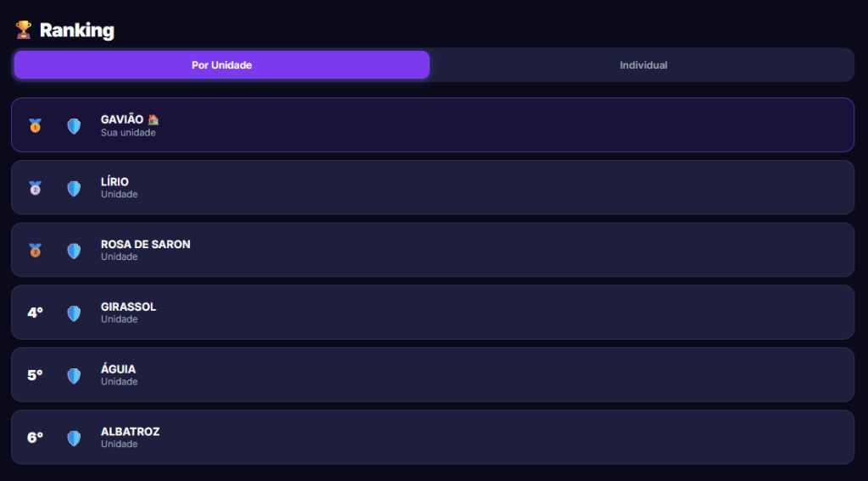868x481 pixels.
Task: Switch to the Individual tab
Action: click(643, 65)
